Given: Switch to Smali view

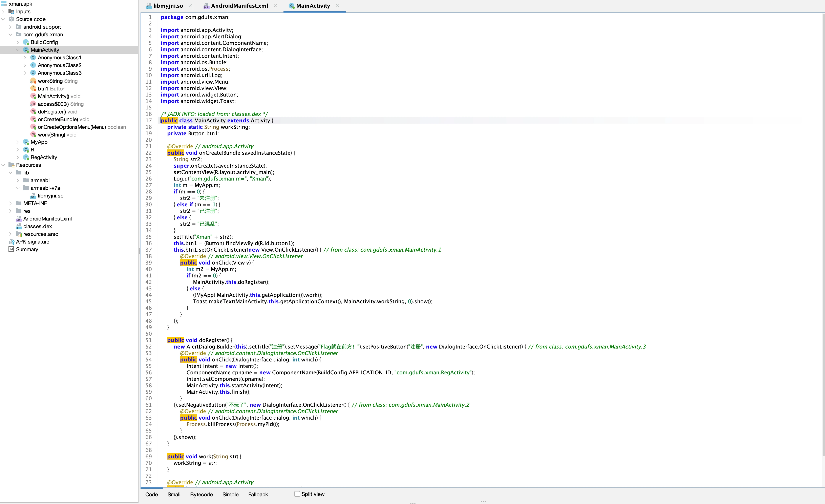Looking at the screenshot, I should point(174,495).
